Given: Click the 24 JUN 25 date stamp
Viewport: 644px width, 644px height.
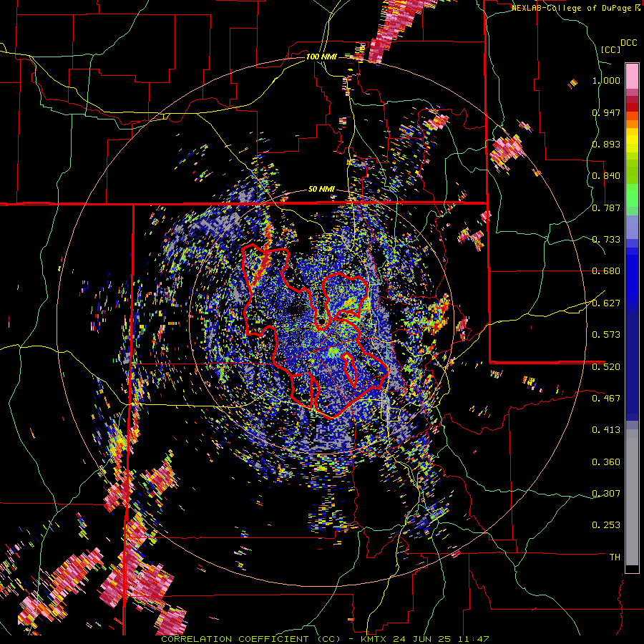Looking at the screenshot, I should pyautogui.click(x=421, y=639).
